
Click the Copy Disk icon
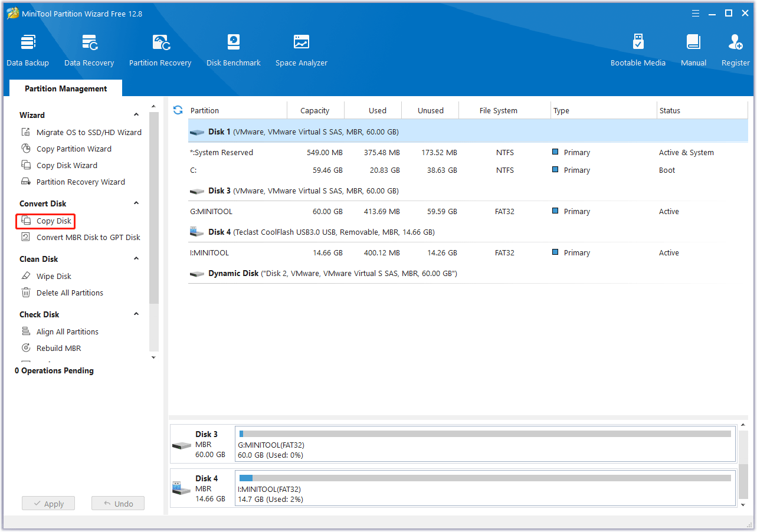click(26, 221)
